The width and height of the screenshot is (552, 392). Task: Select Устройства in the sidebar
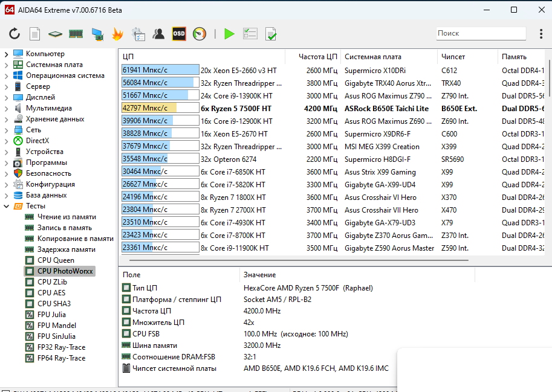(44, 152)
